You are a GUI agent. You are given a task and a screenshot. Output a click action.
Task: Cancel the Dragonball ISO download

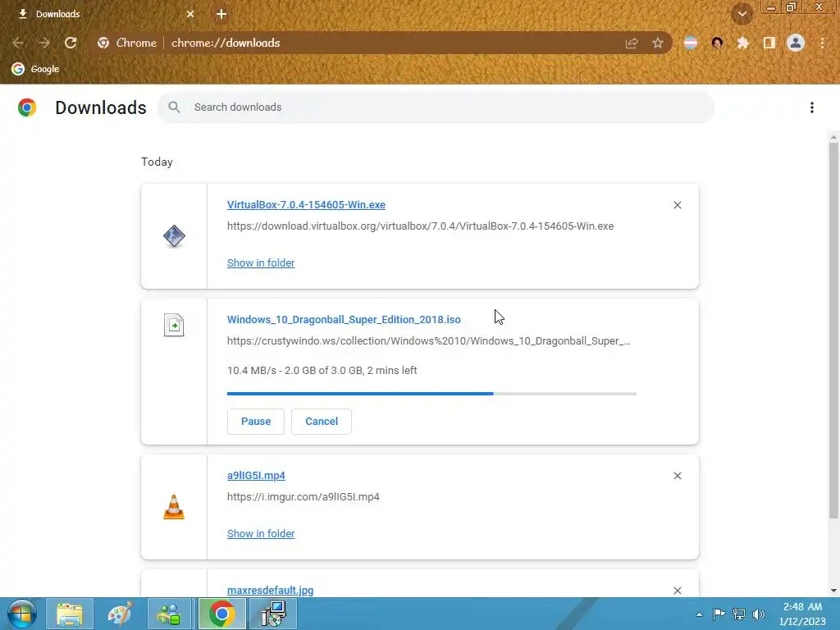pyautogui.click(x=322, y=422)
